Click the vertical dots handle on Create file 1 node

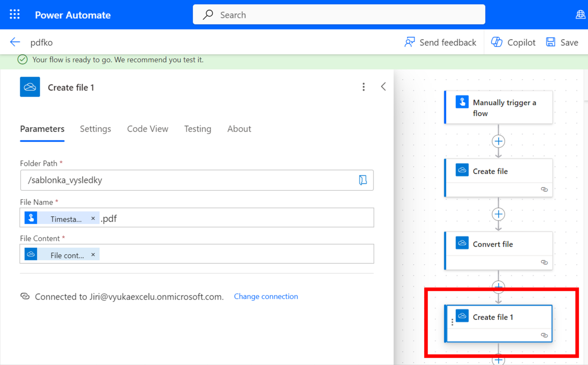(452, 322)
